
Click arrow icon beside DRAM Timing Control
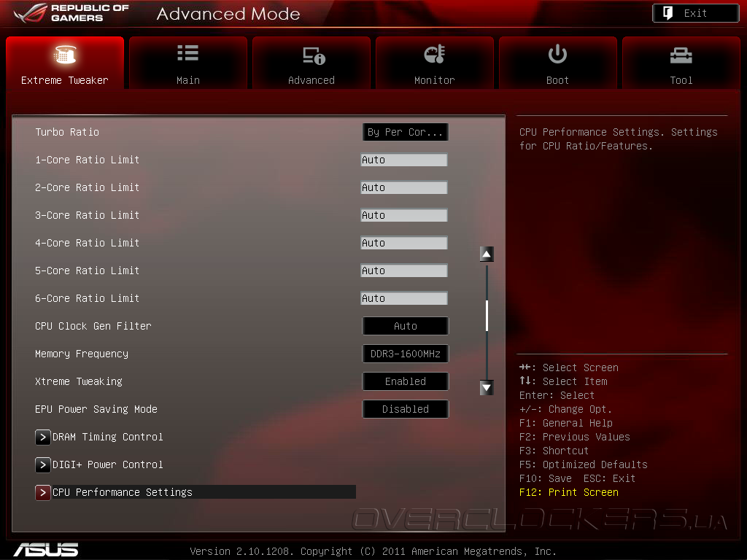coord(43,437)
